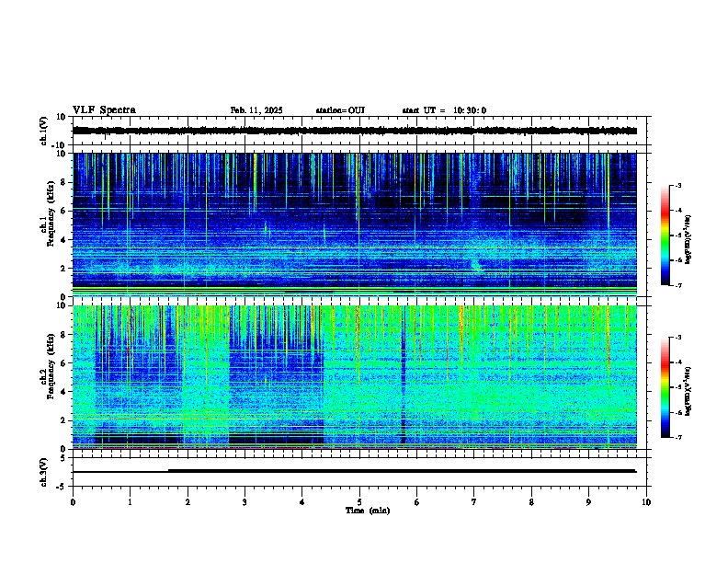Image resolution: width=728 pixels, height=563 pixels.
Task: Click time axis tick label "7"
Action: point(474,502)
